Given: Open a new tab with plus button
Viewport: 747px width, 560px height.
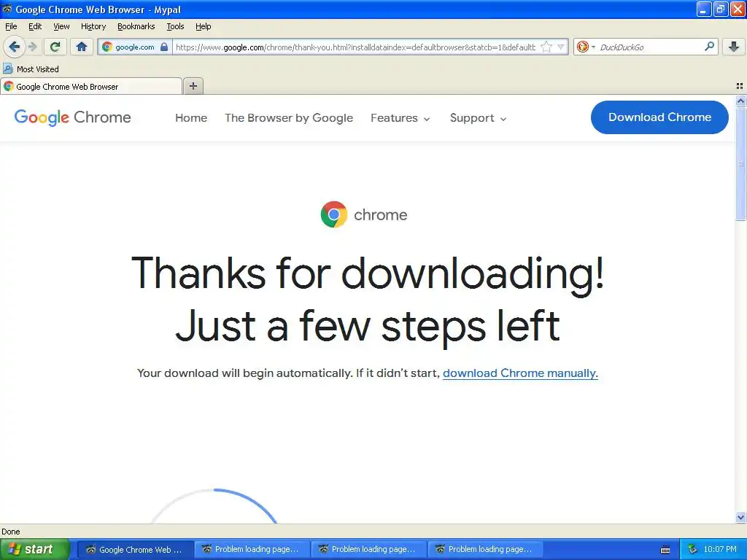Looking at the screenshot, I should (x=193, y=86).
